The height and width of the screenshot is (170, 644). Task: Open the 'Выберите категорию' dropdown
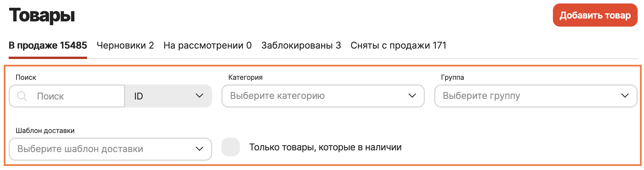click(322, 95)
